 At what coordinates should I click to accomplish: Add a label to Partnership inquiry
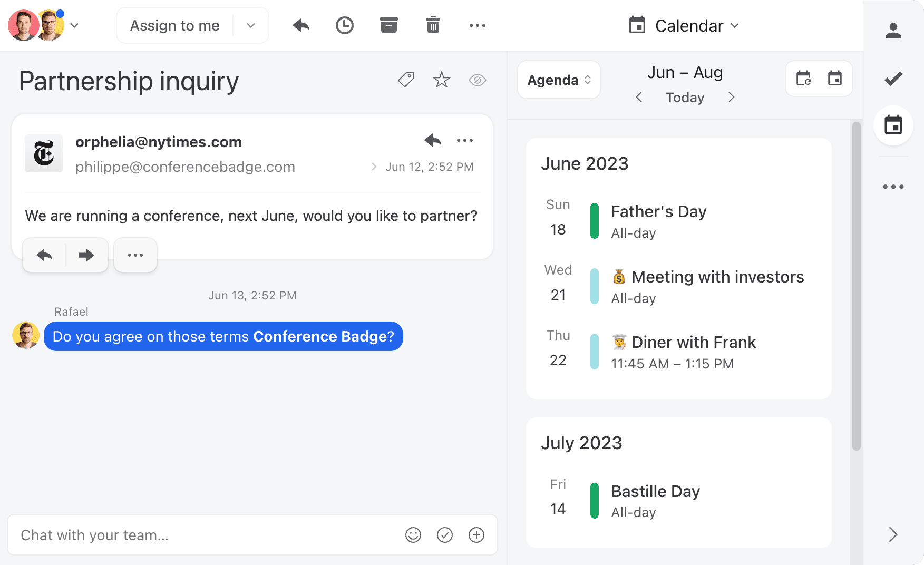point(406,80)
